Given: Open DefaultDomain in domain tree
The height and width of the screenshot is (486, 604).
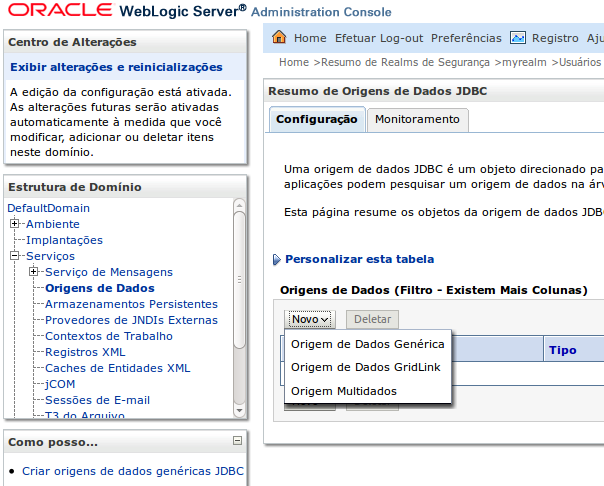Looking at the screenshot, I should click(x=49, y=208).
